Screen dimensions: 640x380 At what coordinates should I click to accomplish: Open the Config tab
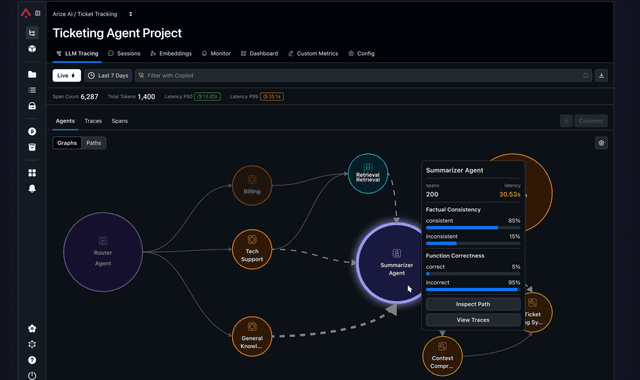point(361,53)
